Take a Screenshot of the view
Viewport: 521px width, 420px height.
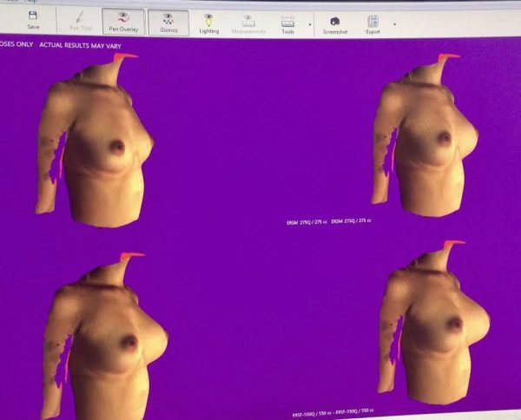(x=334, y=23)
